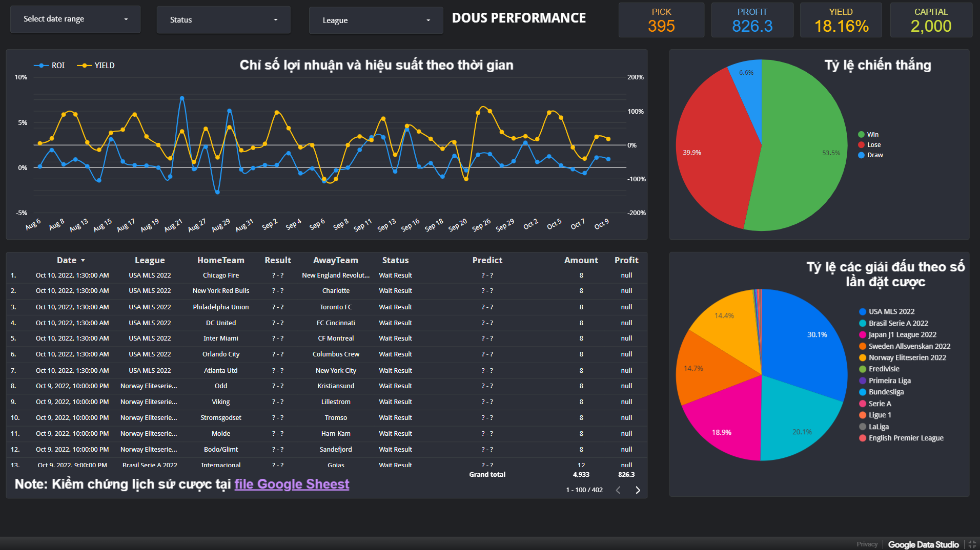The height and width of the screenshot is (550, 980).
Task: Open the League filter dropdown
Action: pos(376,20)
